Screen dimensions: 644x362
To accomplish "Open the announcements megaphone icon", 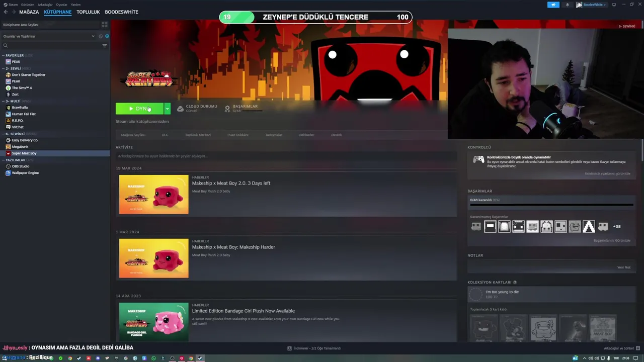I will [553, 5].
